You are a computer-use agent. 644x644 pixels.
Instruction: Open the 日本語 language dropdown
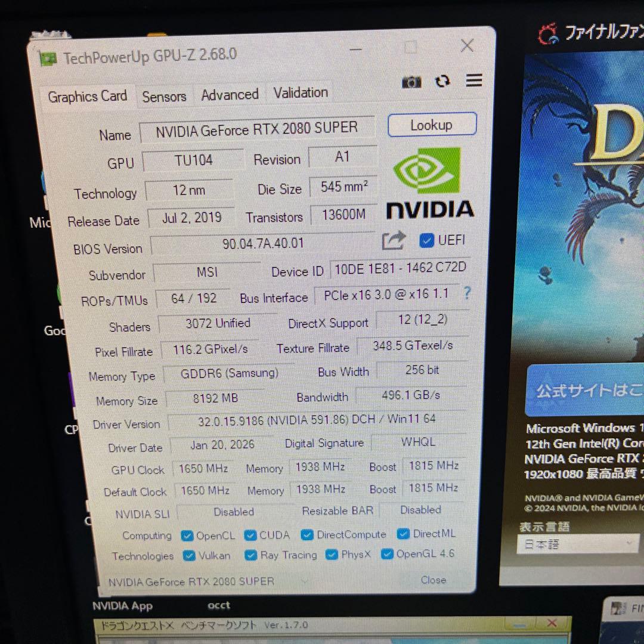click(578, 544)
